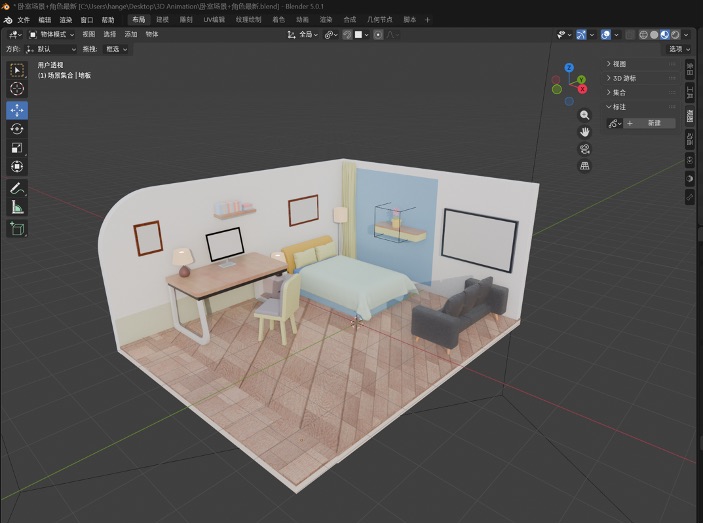The width and height of the screenshot is (704, 524).
Task: Toggle proportional editing button
Action: click(x=378, y=35)
